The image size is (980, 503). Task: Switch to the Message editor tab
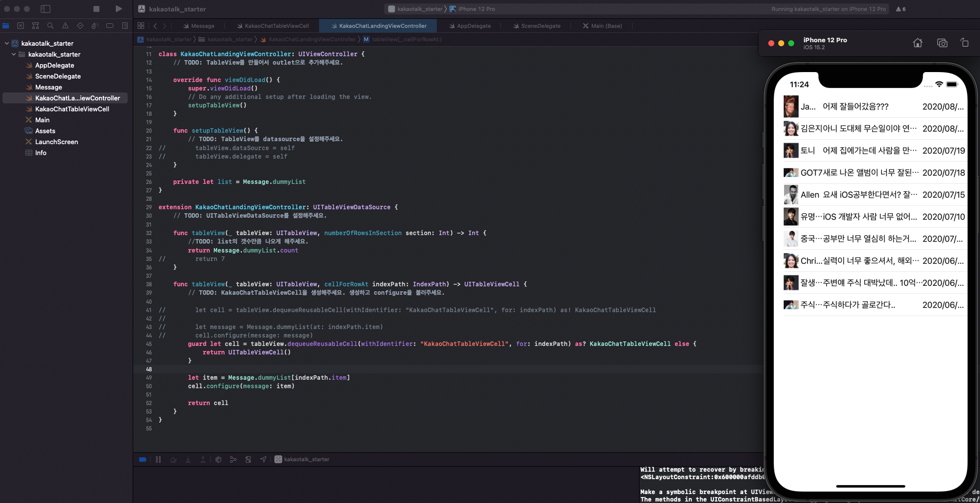tap(199, 26)
